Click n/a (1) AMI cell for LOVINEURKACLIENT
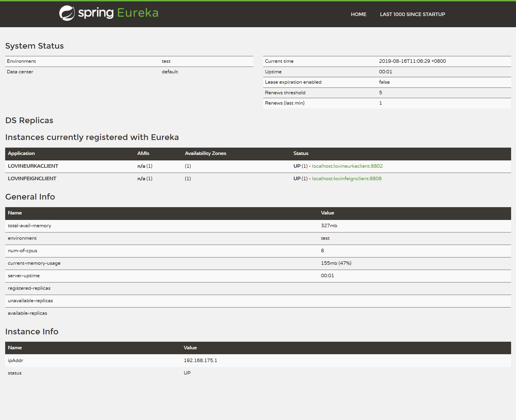 click(145, 166)
